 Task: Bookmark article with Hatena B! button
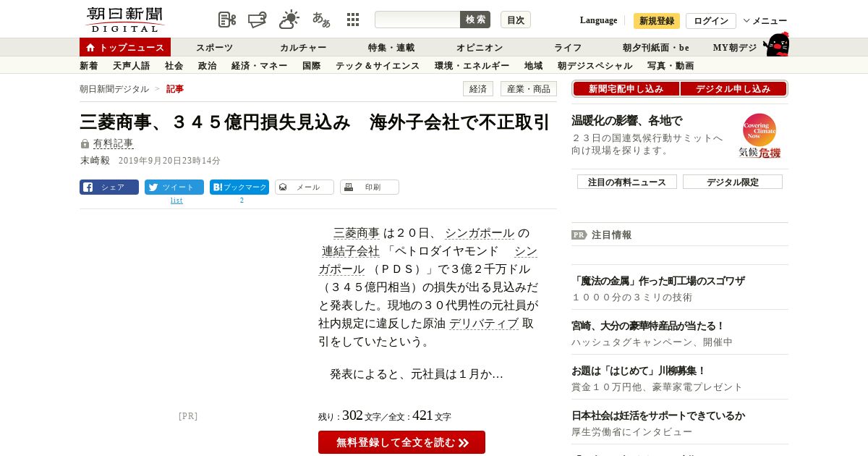[x=239, y=187]
